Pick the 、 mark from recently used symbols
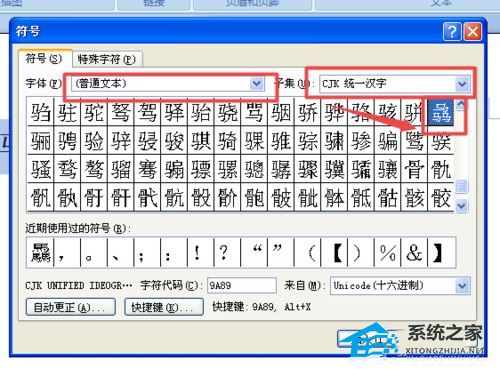This screenshot has height=369, width=500. (120, 253)
